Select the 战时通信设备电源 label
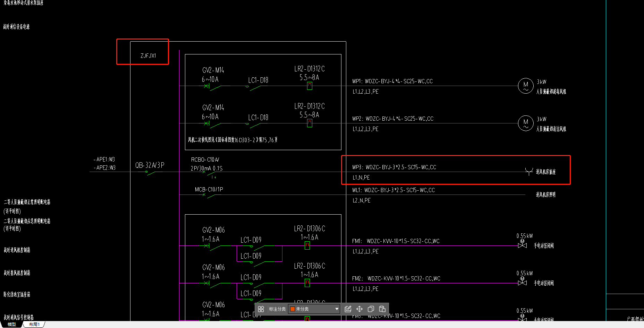The width and height of the screenshot is (644, 328). tap(17, 27)
